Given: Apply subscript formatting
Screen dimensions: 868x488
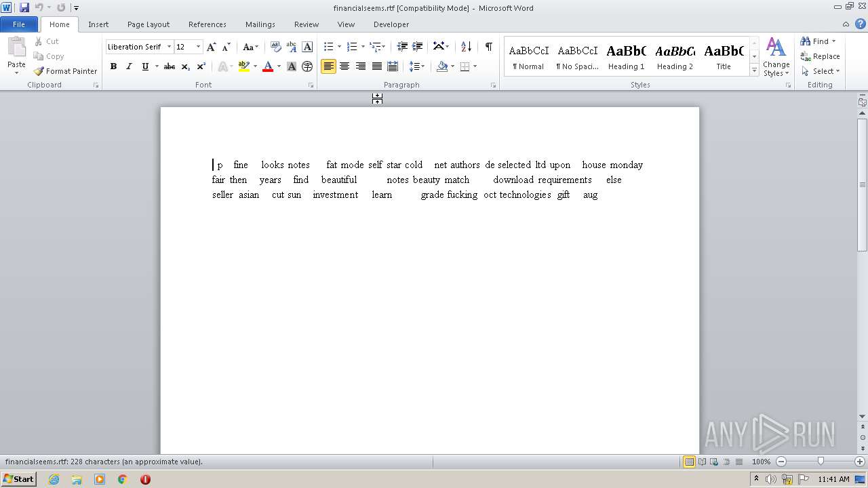Looking at the screenshot, I should (x=185, y=66).
